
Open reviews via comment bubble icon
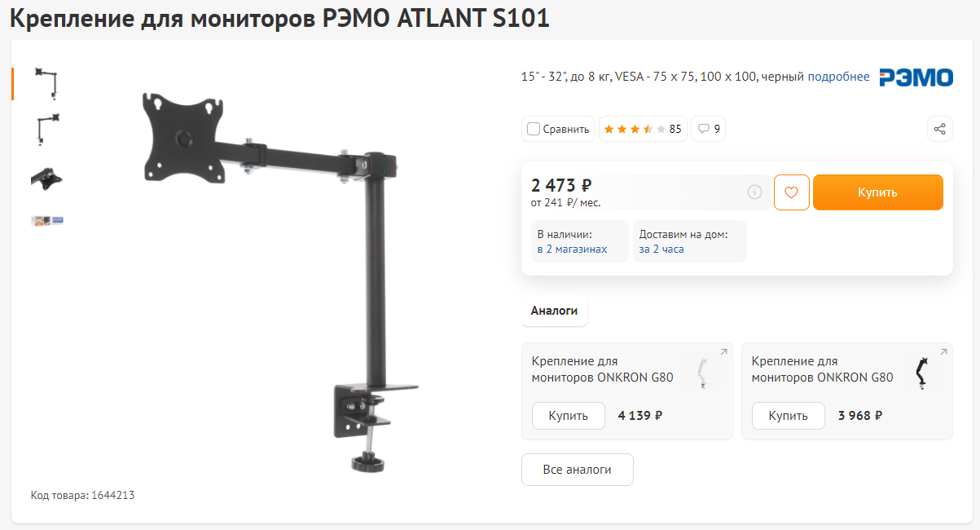click(x=709, y=129)
